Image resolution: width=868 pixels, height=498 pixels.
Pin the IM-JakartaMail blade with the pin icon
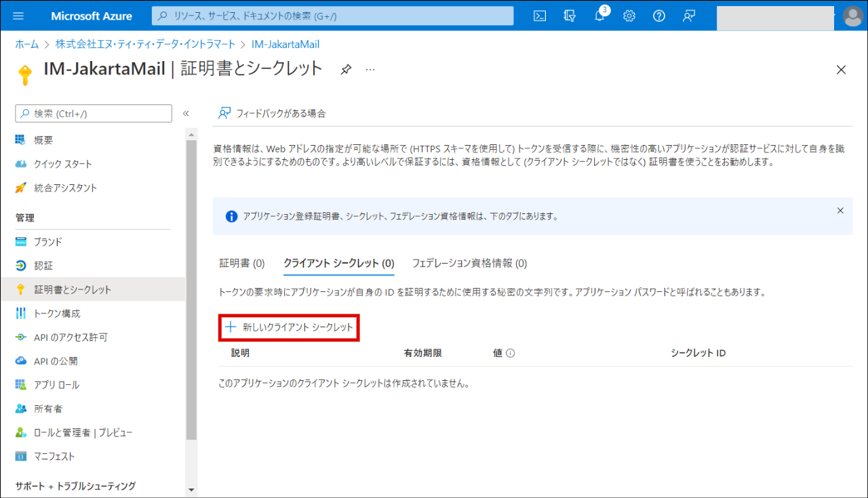point(346,69)
